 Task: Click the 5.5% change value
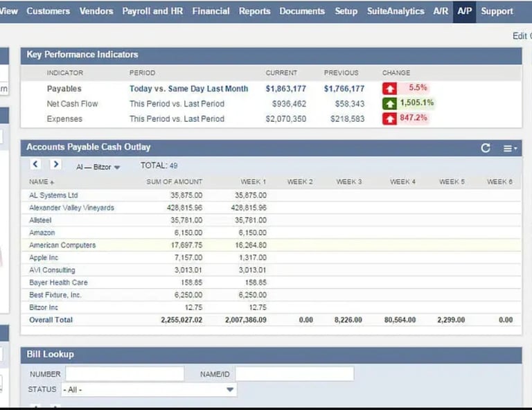(x=418, y=87)
